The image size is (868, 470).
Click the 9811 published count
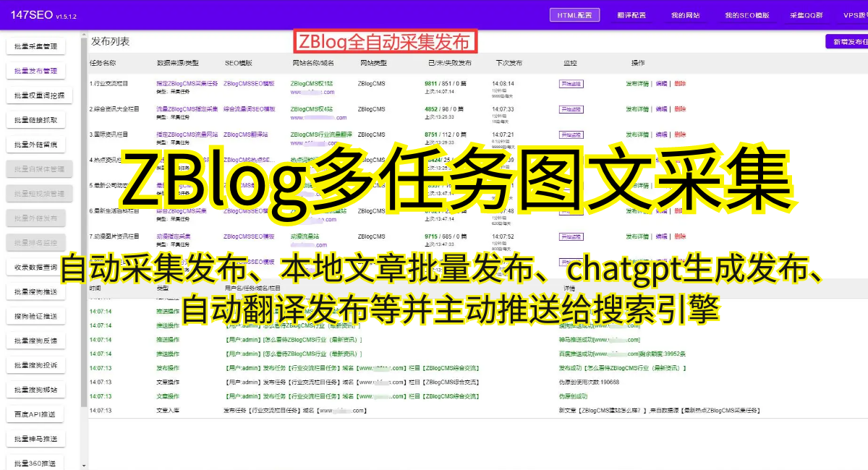click(431, 84)
